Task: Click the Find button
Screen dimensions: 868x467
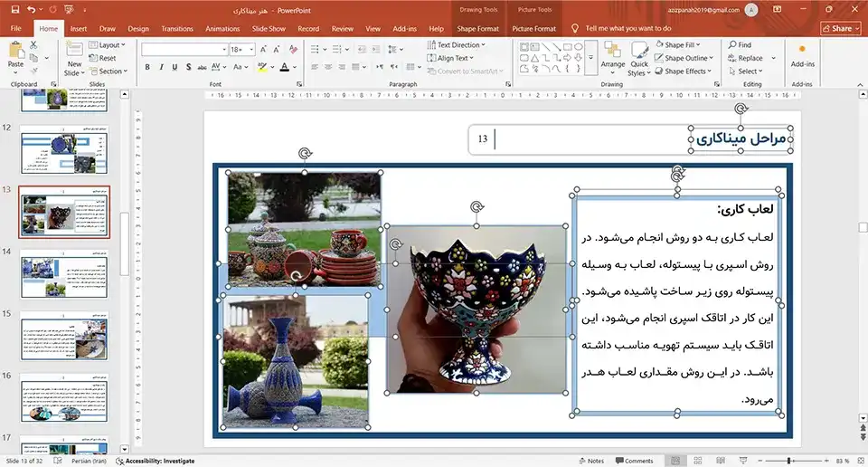Action: pos(740,45)
